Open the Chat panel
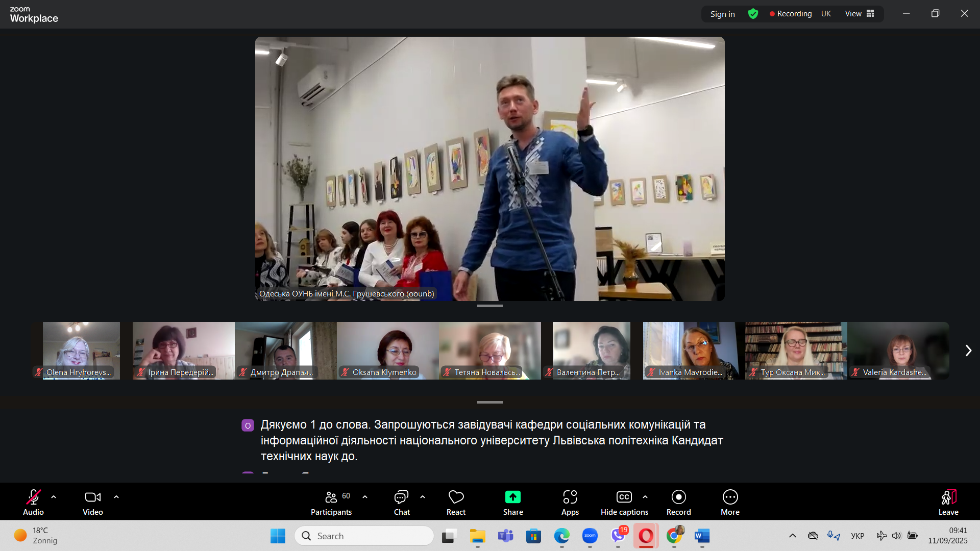Image resolution: width=980 pixels, height=551 pixels. coord(402,503)
